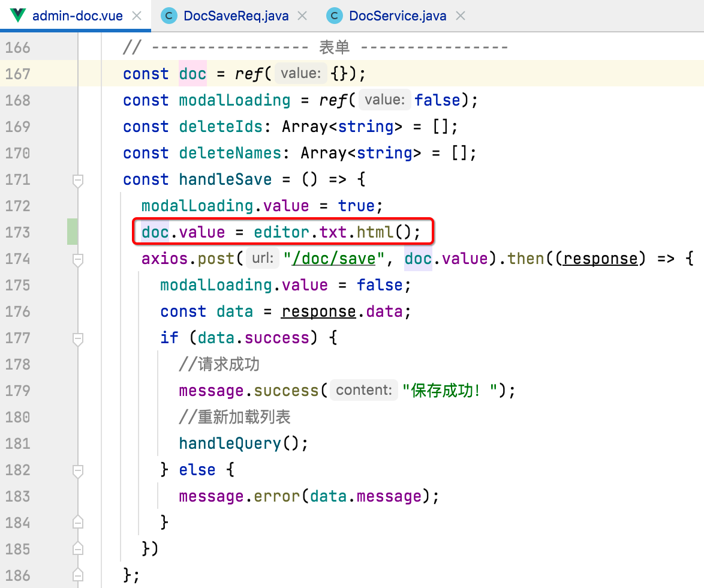Viewport: 704px width, 588px height.
Task: Click the fold-end gutter marker beside line 184
Action: point(77,522)
